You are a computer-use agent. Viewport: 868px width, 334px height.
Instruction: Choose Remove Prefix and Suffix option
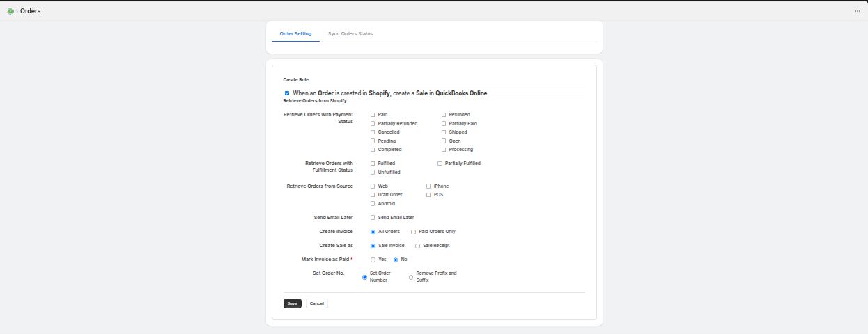click(411, 277)
